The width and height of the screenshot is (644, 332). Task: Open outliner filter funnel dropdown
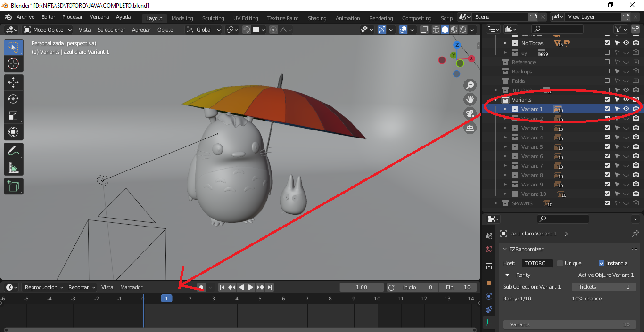[620, 29]
